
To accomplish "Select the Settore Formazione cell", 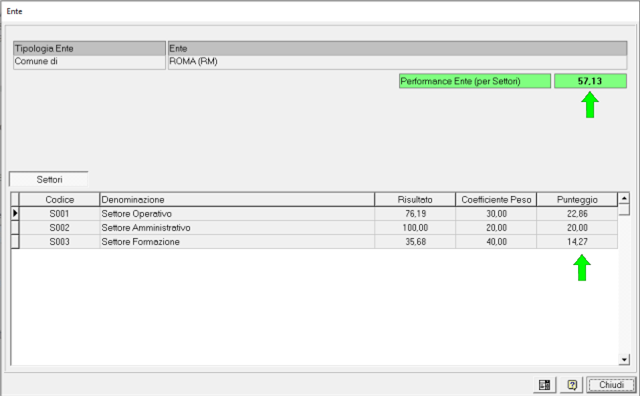I will (237, 241).
